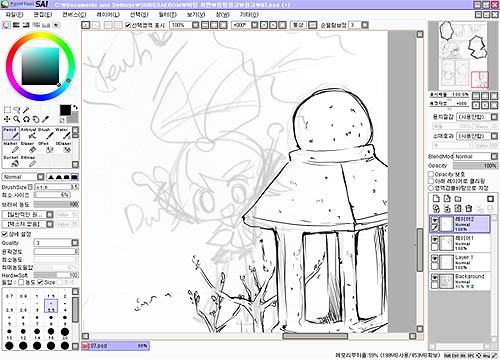Choose the Pencil brush tool
500x360 pixels.
[x=11, y=133]
